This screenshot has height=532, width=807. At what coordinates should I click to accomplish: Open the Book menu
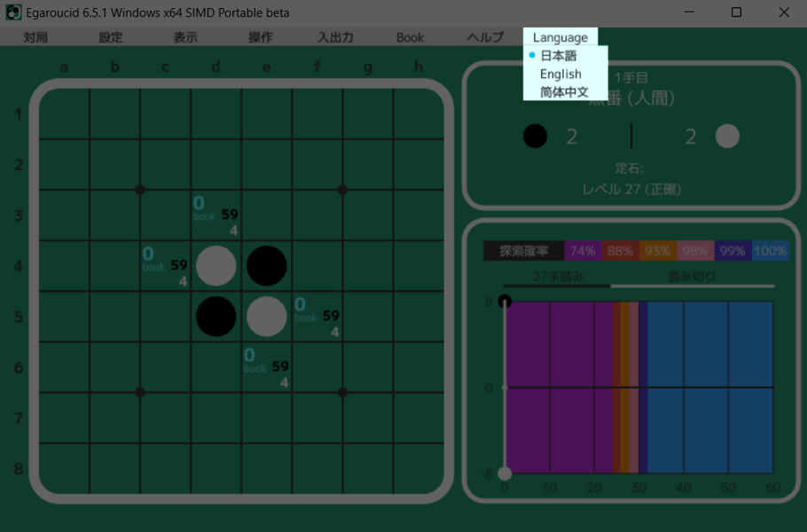click(x=410, y=37)
